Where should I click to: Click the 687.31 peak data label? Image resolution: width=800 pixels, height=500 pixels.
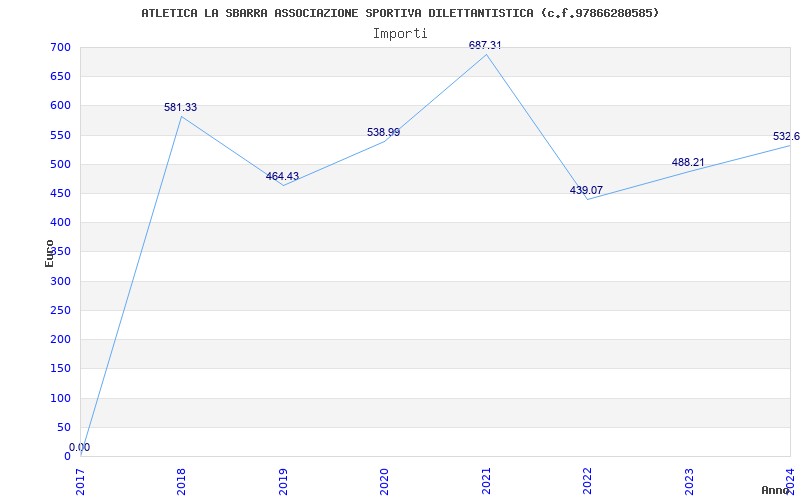coord(485,45)
